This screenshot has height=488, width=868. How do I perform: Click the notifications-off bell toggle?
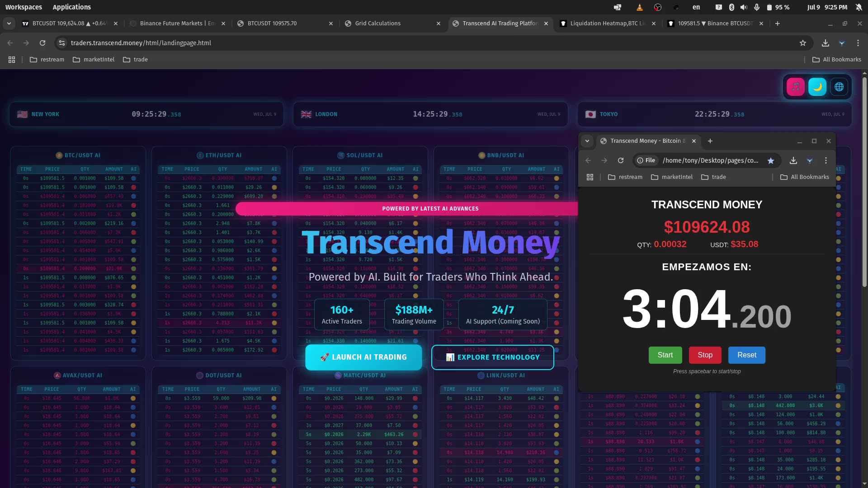tap(858, 7)
